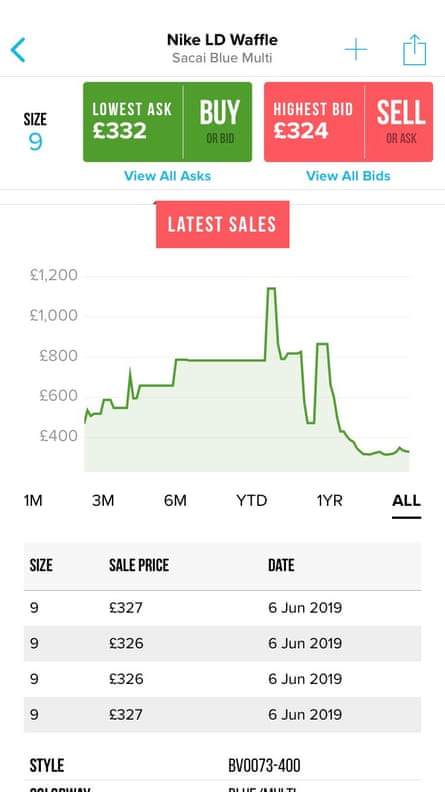Tap the green Buy or Bid button
The height and width of the screenshot is (792, 445).
click(218, 122)
